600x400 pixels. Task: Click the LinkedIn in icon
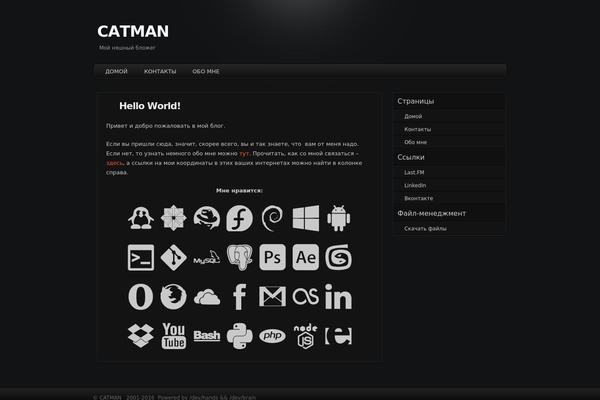338,297
